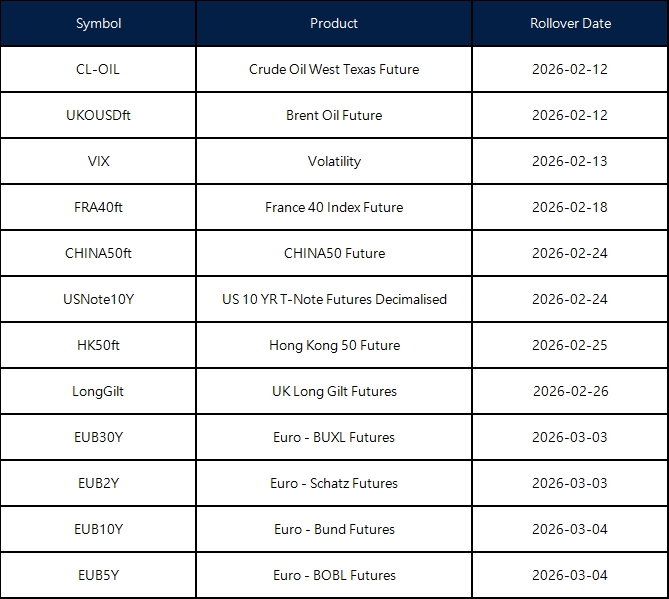669x599 pixels.
Task: Click the Product column header
Action: (334, 23)
